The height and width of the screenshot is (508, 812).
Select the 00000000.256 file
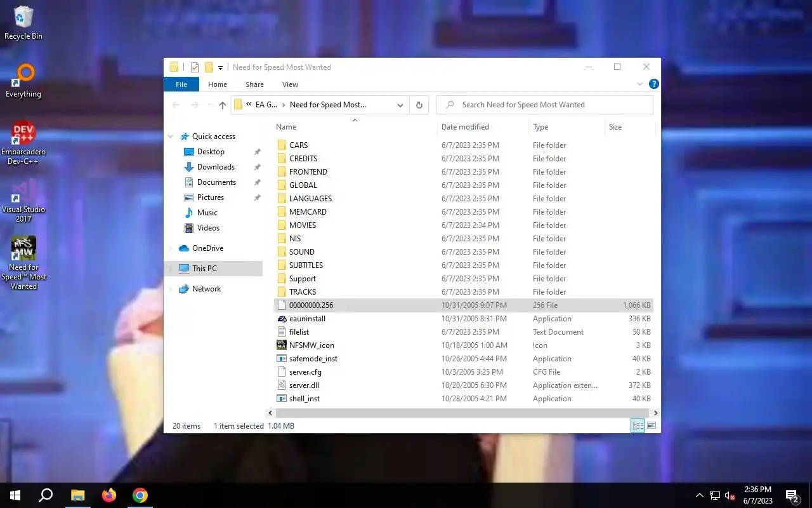pos(464,305)
